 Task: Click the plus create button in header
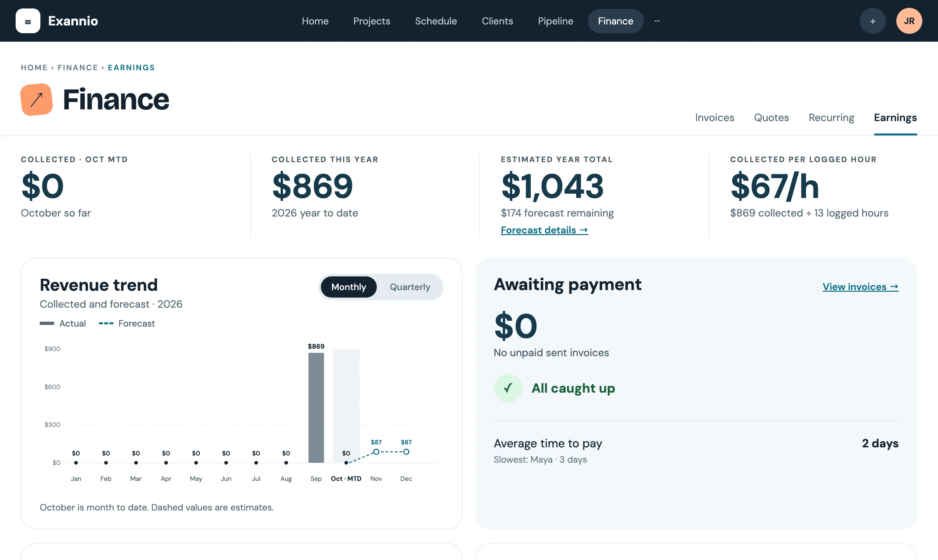coord(873,21)
